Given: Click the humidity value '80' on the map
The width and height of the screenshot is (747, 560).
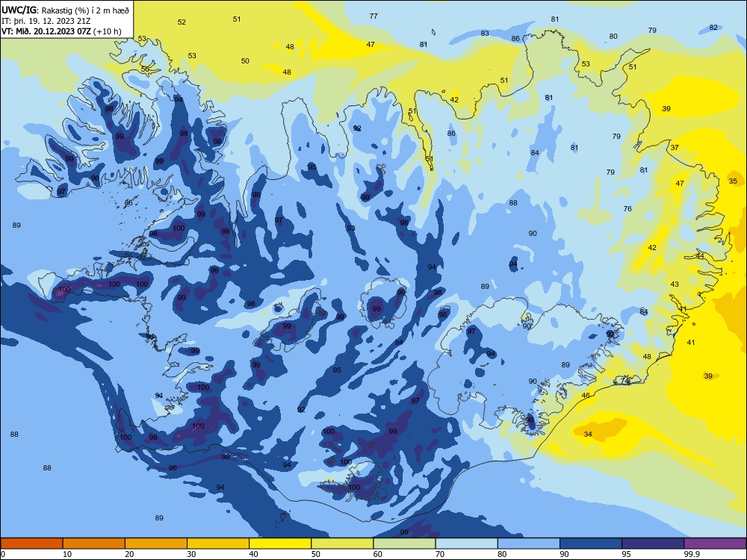Looking at the screenshot, I should click(x=613, y=36).
